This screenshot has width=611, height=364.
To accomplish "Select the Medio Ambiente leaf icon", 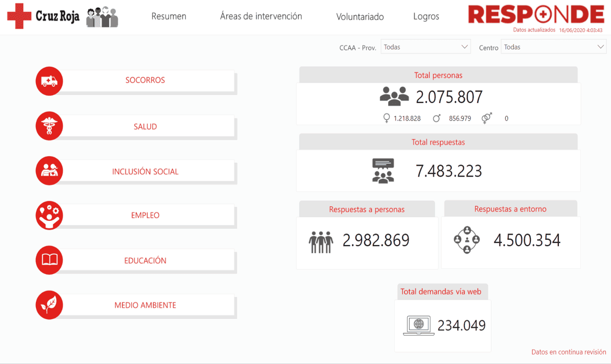I will (x=48, y=305).
